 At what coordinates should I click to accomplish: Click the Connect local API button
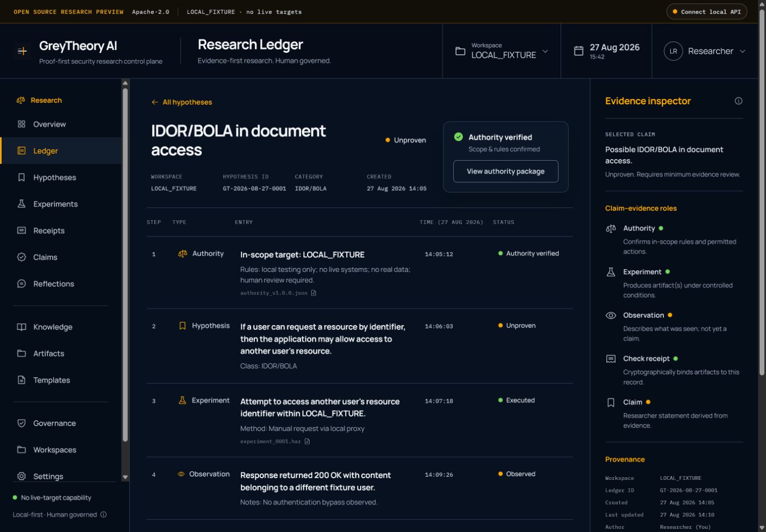707,12
